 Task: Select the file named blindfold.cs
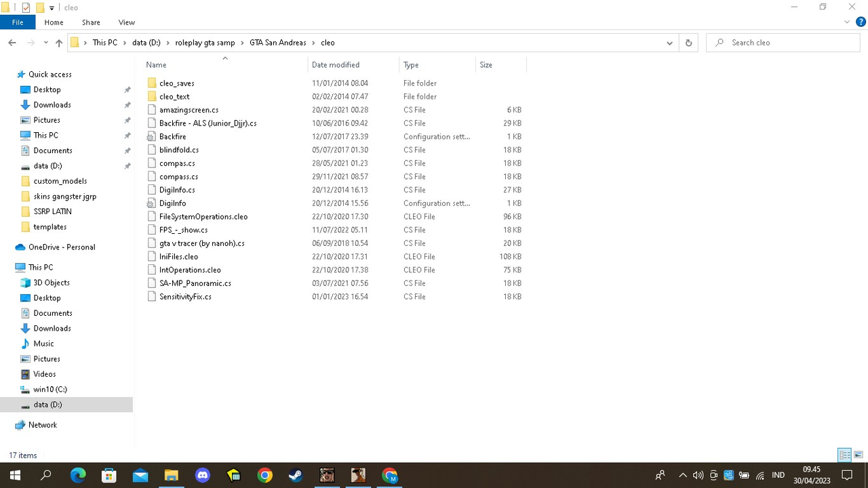tap(179, 150)
